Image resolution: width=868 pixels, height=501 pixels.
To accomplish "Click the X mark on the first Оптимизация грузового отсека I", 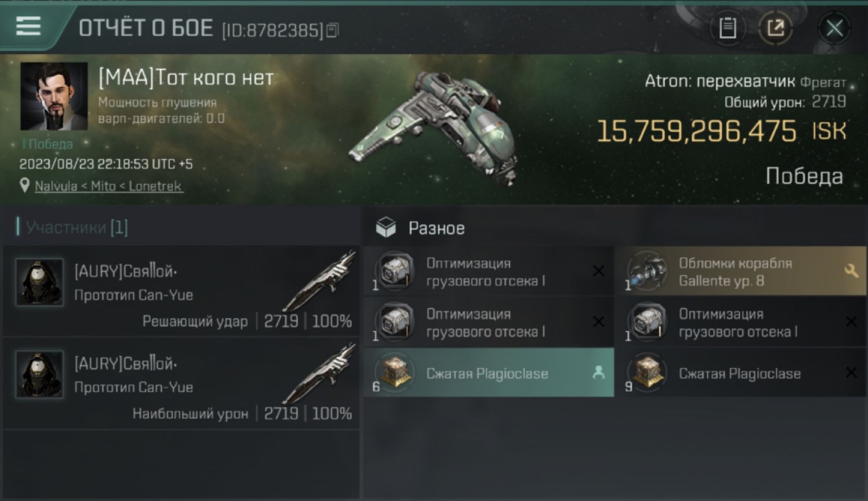I will pyautogui.click(x=598, y=271).
